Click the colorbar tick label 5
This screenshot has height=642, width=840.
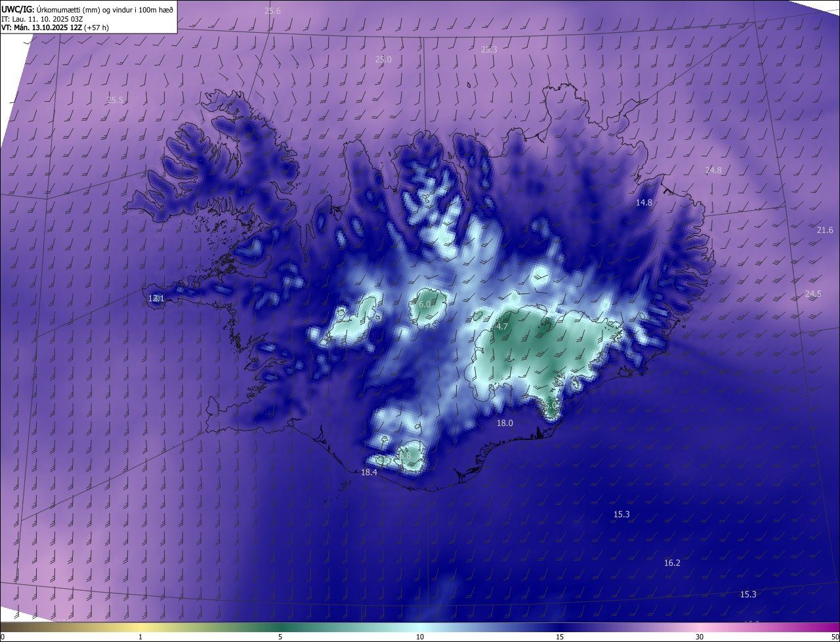(x=280, y=637)
